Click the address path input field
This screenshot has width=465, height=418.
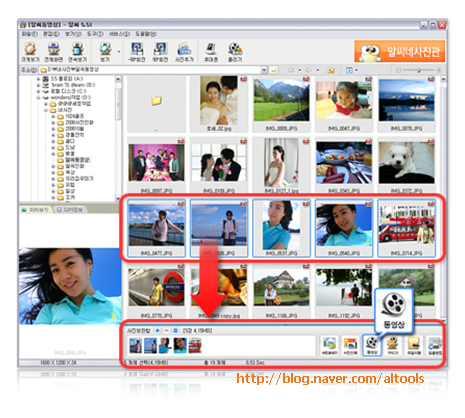tap(151, 70)
